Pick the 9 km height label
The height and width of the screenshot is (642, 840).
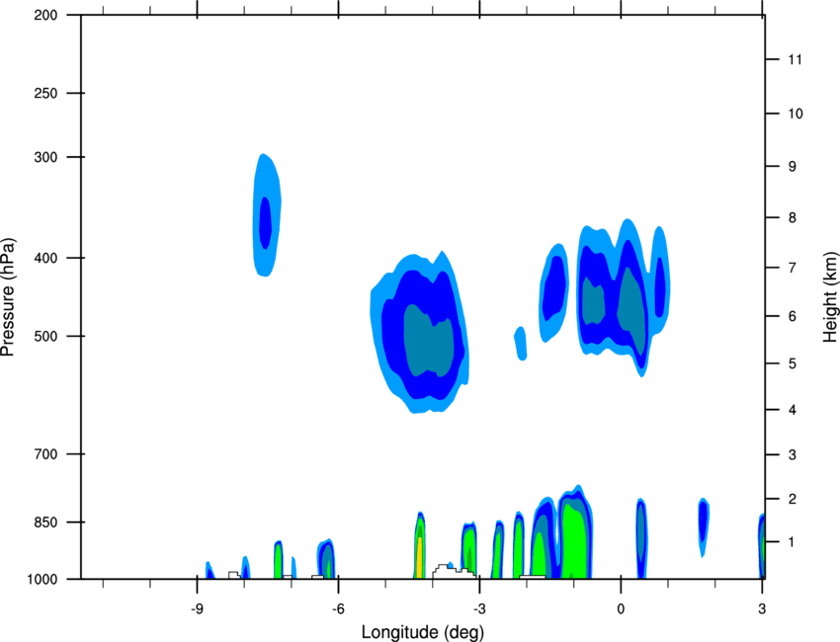[793, 167]
